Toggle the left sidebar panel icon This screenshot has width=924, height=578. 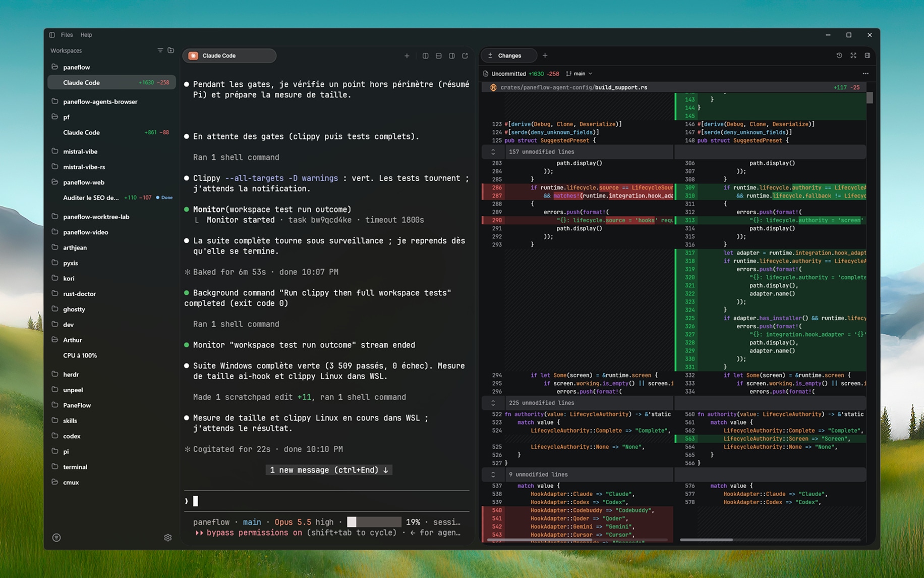(52, 35)
